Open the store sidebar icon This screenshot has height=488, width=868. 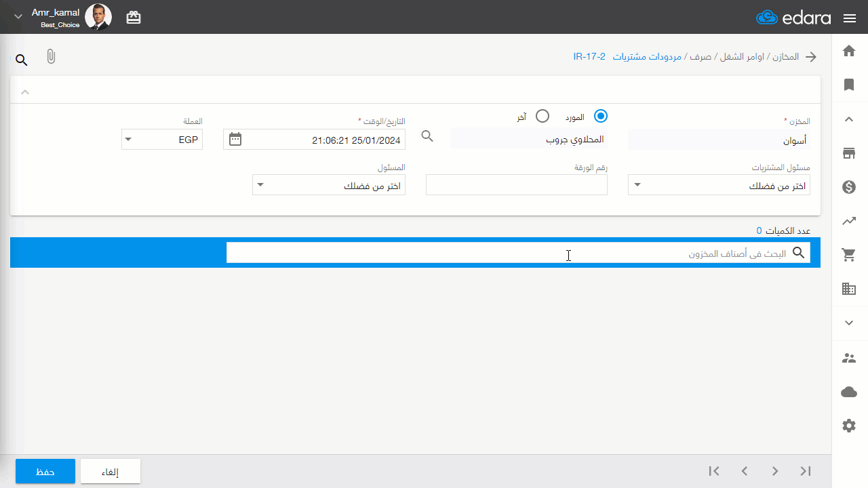click(848, 153)
